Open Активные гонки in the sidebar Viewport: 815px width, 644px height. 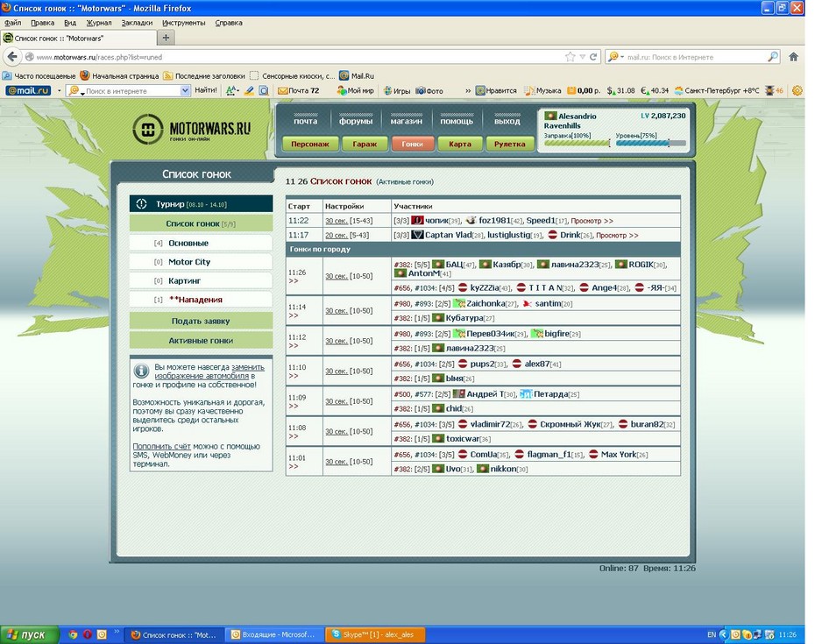pyautogui.click(x=201, y=341)
